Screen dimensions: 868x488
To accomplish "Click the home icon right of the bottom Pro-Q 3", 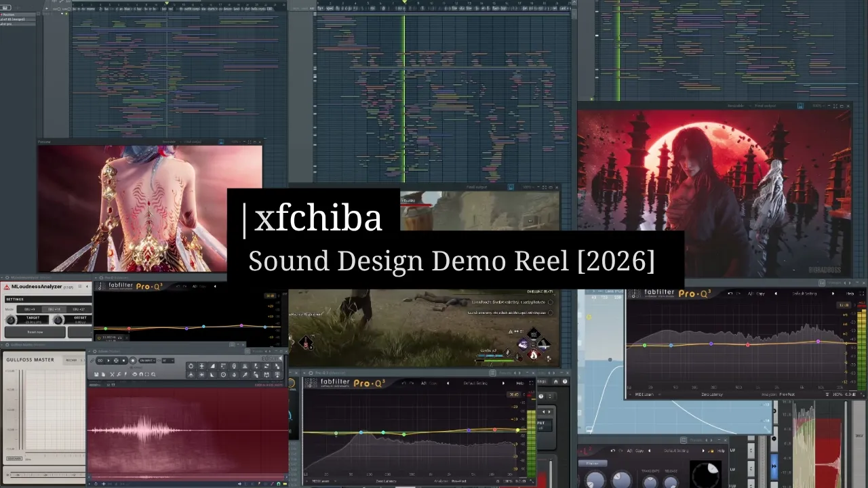I will 555,382.
